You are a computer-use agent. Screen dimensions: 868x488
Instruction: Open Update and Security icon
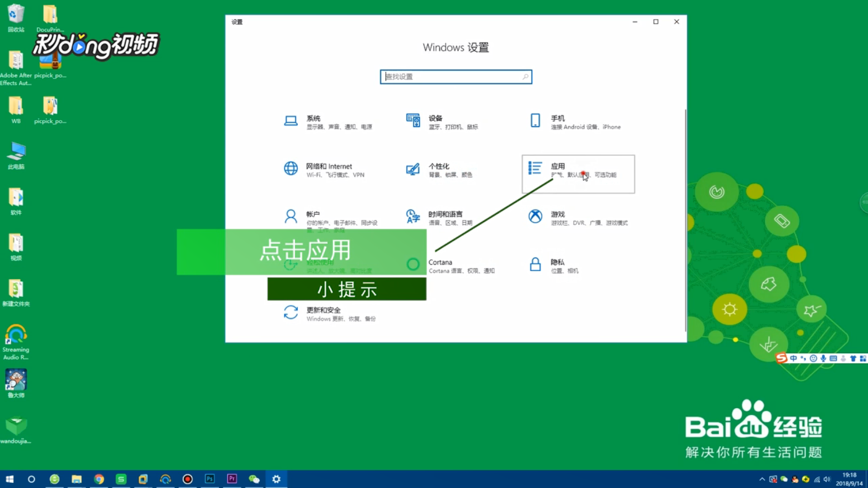(x=291, y=312)
